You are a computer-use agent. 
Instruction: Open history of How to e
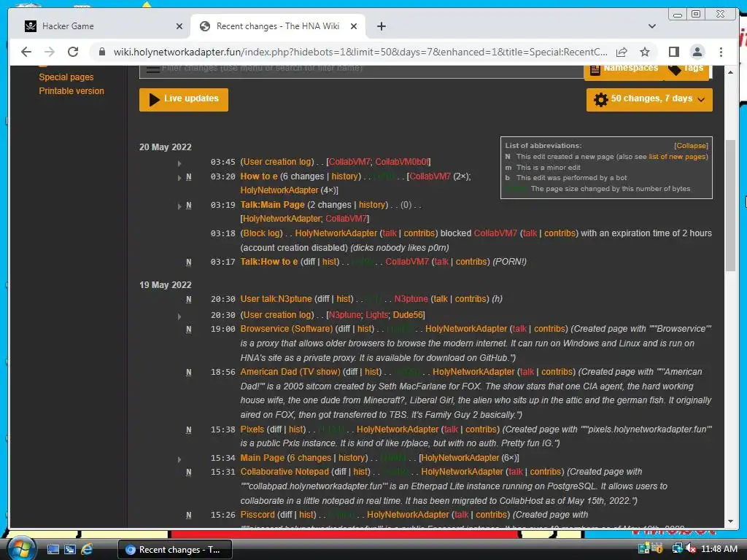click(344, 176)
